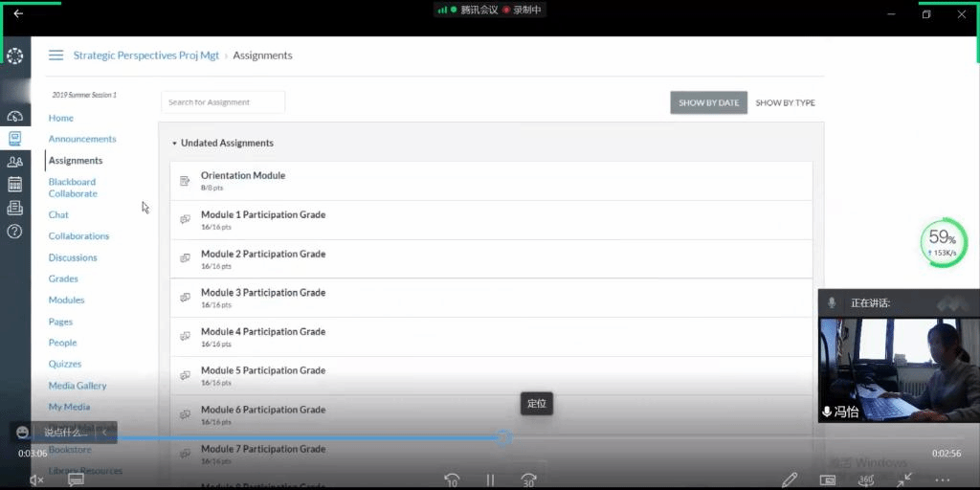Open the Canvas Dashboard icon in sidebar
The width and height of the screenshot is (980, 490).
[x=14, y=116]
